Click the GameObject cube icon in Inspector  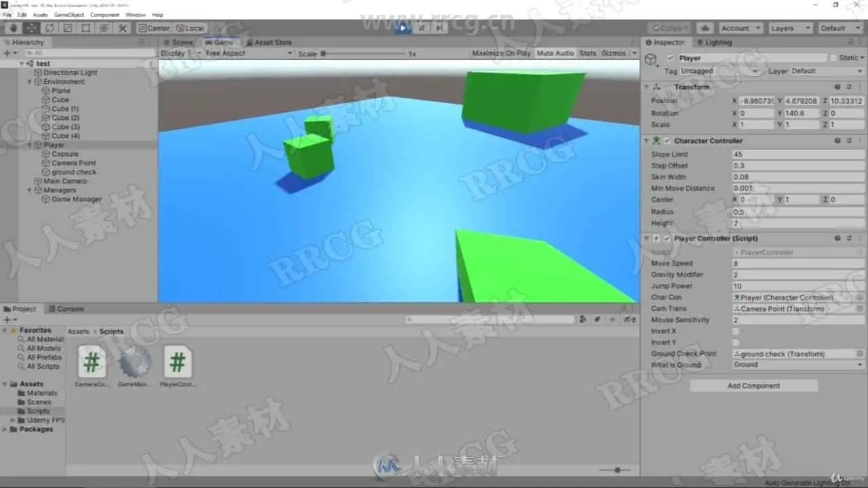pyautogui.click(x=651, y=60)
